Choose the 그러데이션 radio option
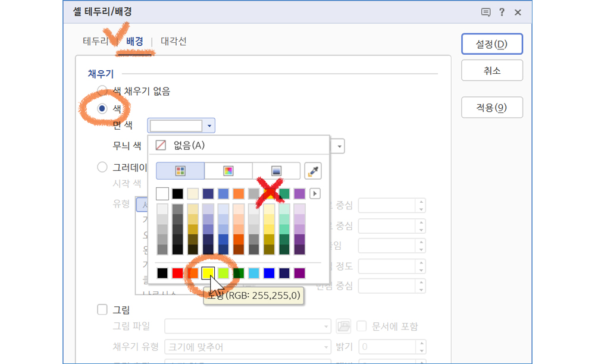 coord(102,167)
